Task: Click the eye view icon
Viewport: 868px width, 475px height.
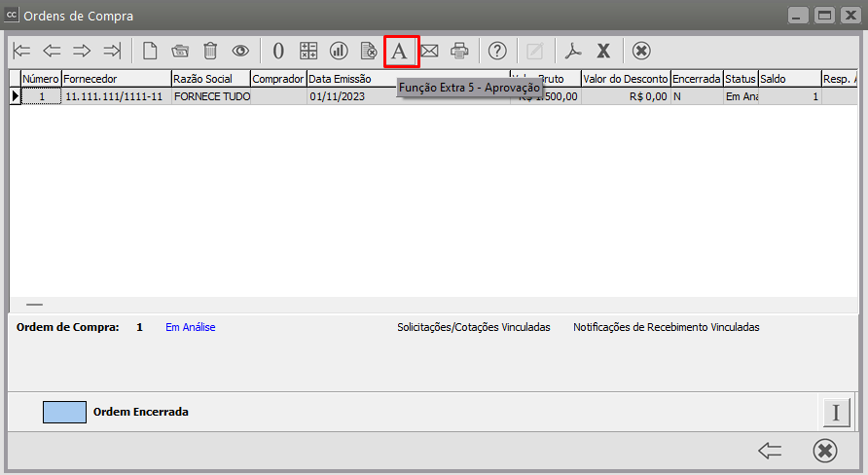Action: pos(240,51)
